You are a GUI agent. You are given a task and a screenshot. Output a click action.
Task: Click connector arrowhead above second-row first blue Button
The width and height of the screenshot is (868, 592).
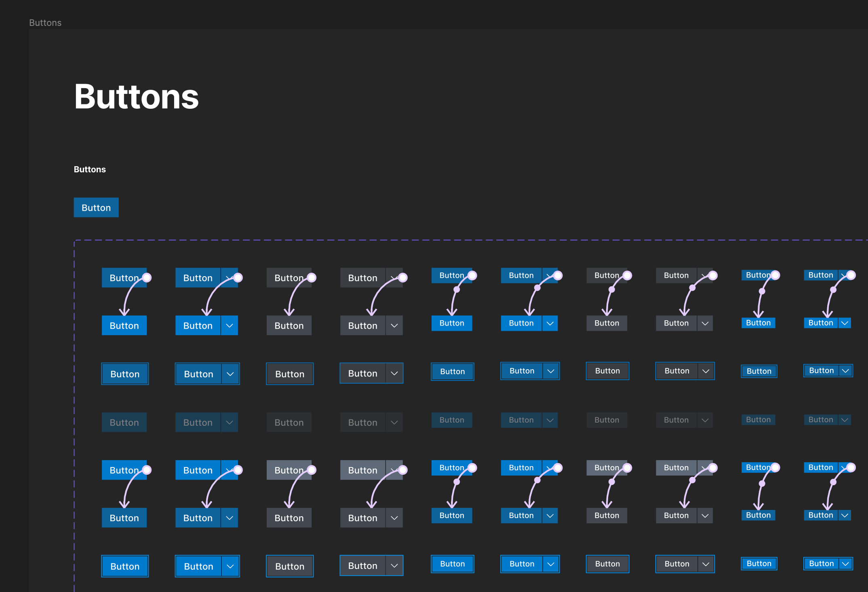click(x=124, y=313)
